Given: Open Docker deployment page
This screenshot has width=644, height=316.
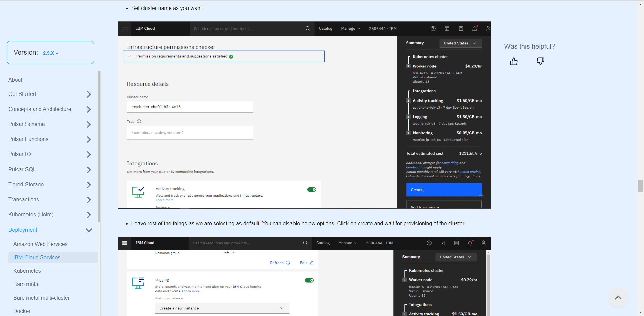Looking at the screenshot, I should [x=22, y=311].
